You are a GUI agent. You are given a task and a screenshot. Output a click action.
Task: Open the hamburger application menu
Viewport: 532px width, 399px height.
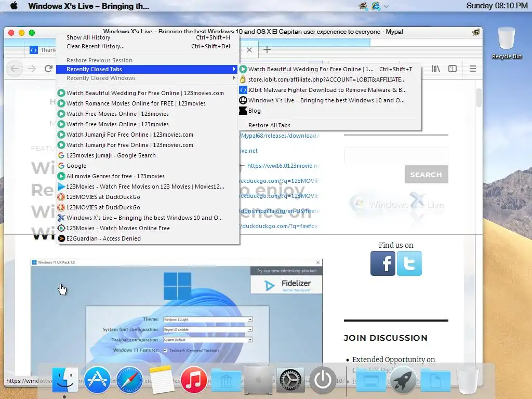473,69
